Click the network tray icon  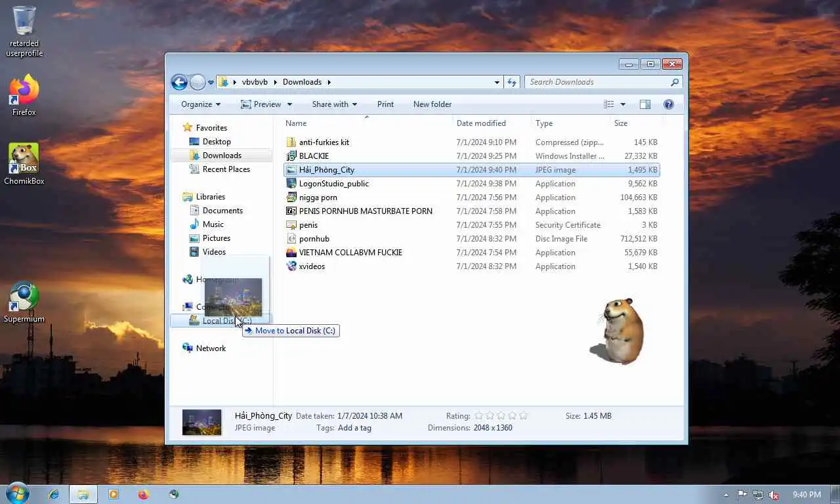tap(758, 495)
